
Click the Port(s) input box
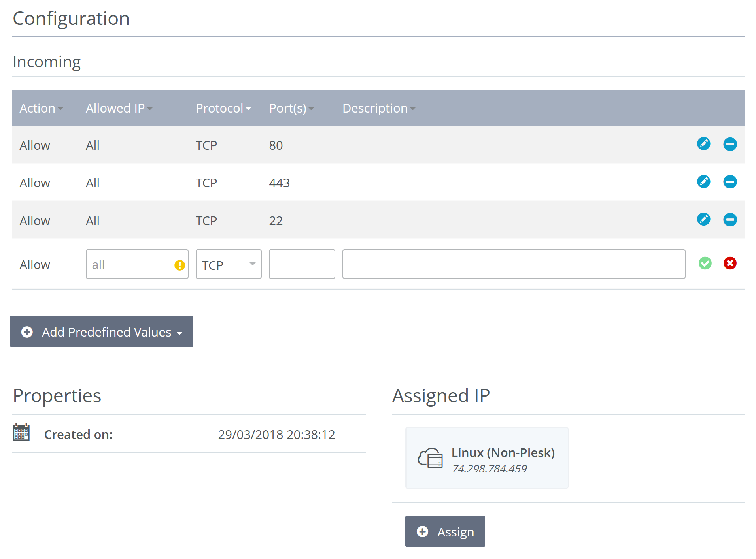pos(302,264)
